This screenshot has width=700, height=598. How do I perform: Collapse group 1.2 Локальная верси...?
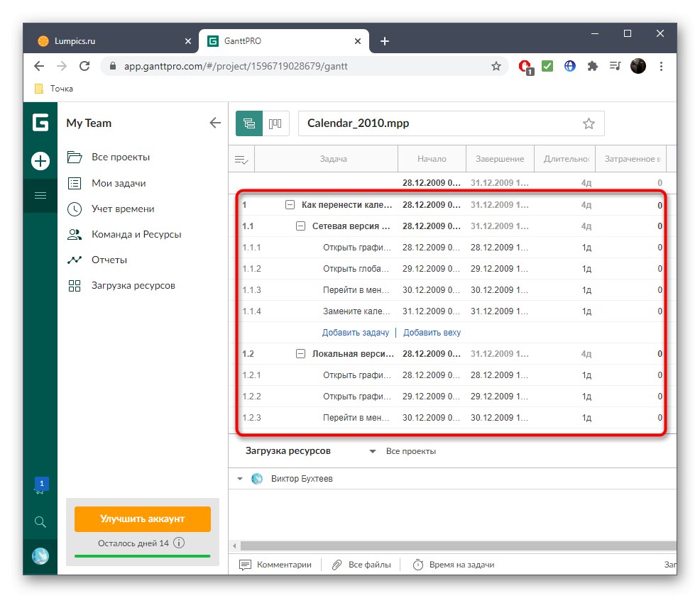[x=300, y=354]
